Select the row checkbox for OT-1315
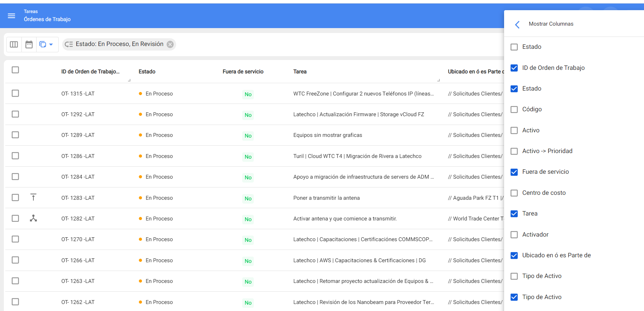Viewport: 644px width, 311px height. click(15, 93)
